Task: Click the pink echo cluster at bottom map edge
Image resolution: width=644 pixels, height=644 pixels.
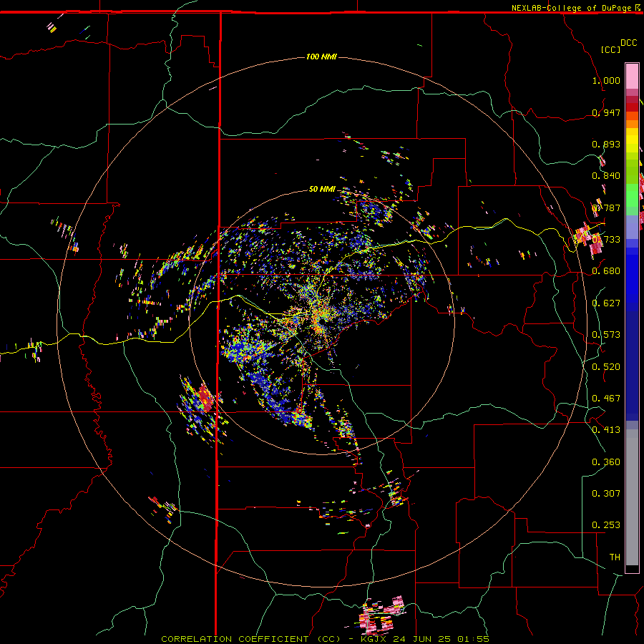Action: tap(381, 614)
